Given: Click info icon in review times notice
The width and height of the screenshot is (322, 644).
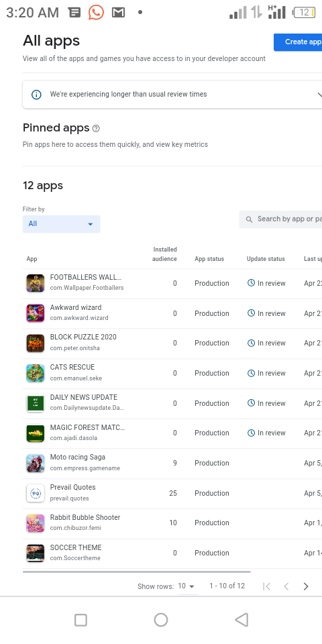Looking at the screenshot, I should (36, 95).
